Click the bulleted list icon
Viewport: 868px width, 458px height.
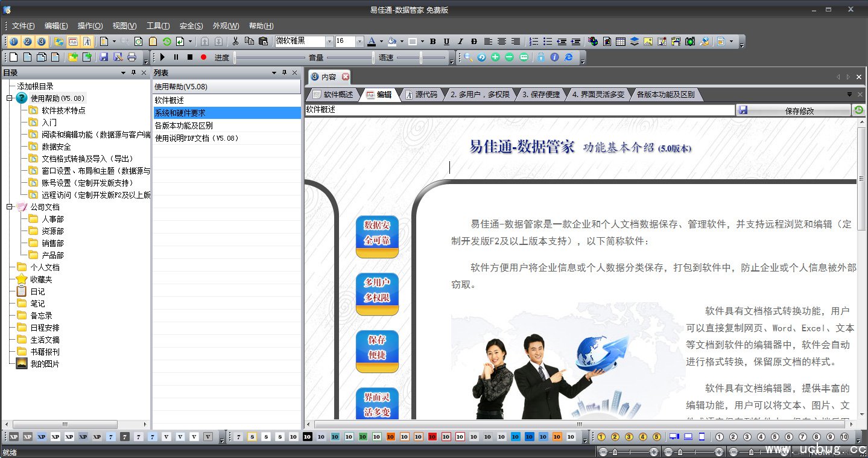pos(548,41)
